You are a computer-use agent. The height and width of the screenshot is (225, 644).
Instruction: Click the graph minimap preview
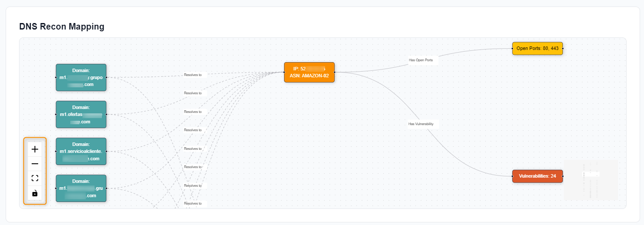(x=591, y=180)
